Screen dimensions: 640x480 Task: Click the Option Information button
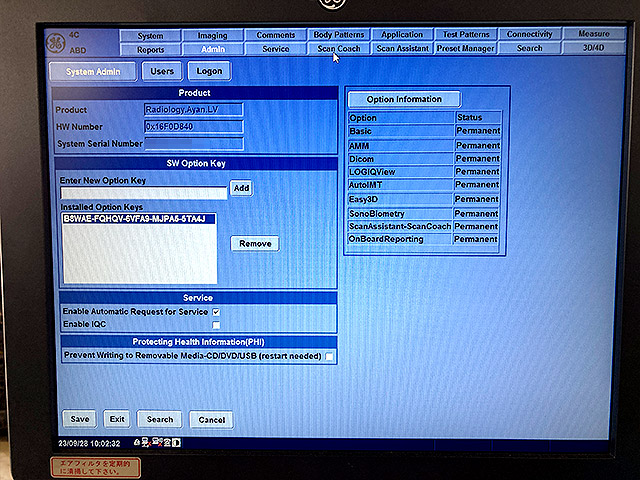[x=404, y=99]
